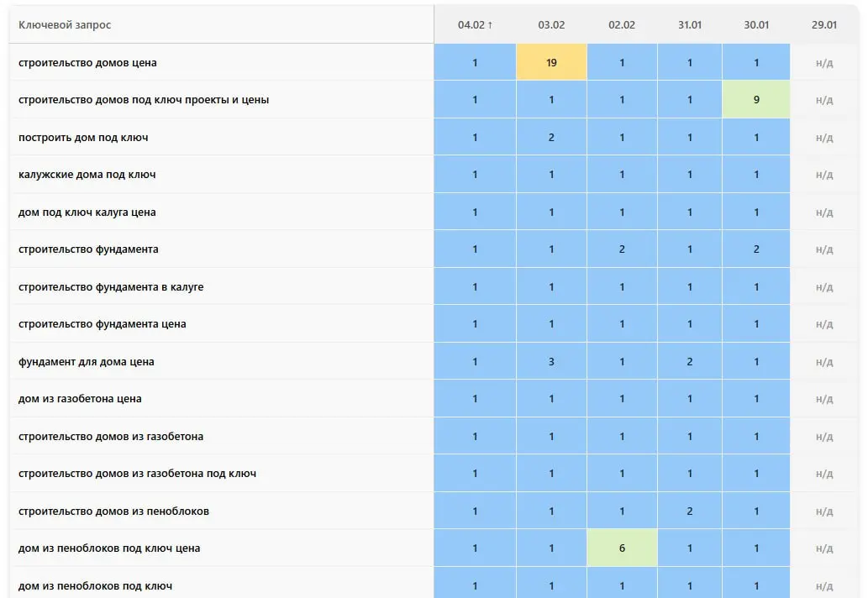This screenshot has width=868, height=598.
Task: Click keyword 'дом из газобетона цена'
Action: 80,398
